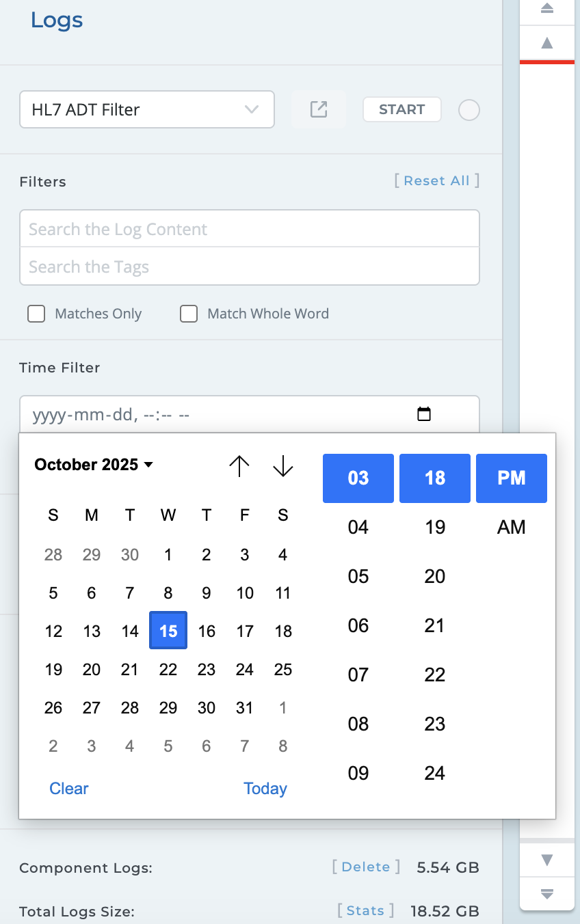Click the Reset All filters link
Viewport: 580px width, 924px height.
point(436,180)
